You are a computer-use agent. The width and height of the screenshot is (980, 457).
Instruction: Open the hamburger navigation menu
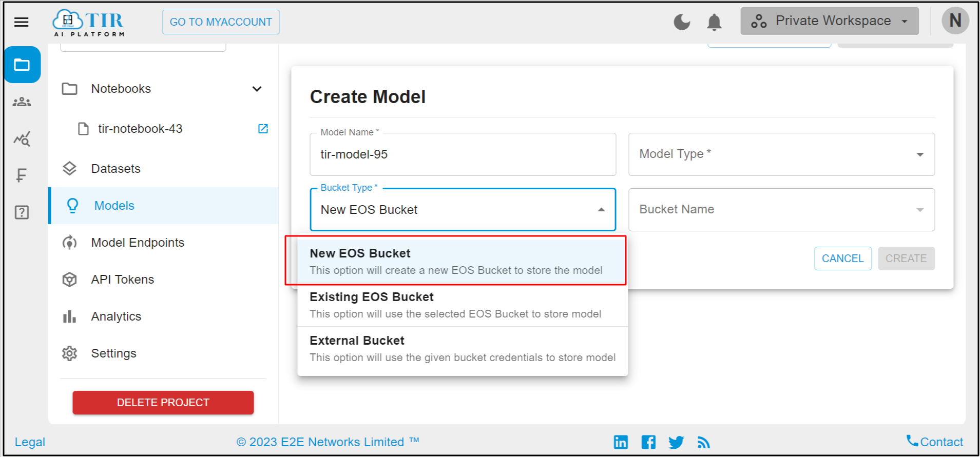point(21,22)
